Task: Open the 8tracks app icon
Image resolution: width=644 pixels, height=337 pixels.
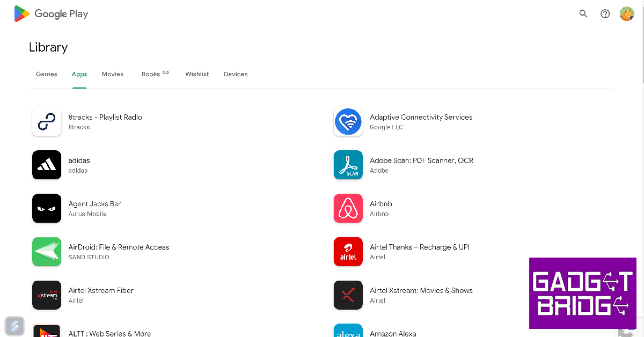Action: point(47,122)
